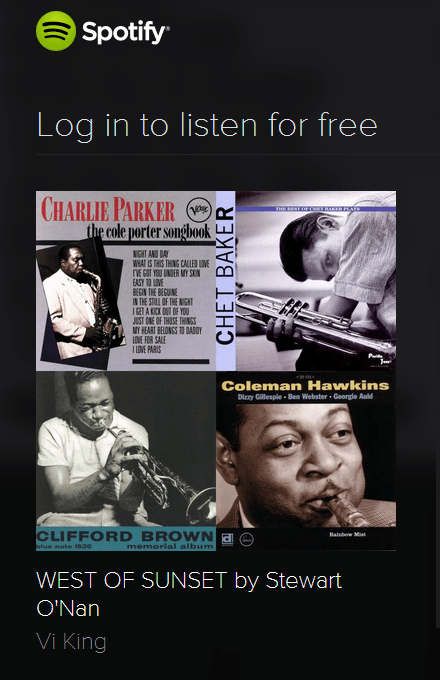Screen dimensions: 440x680
Task: Click the 'Log in to listen for free' heading
Action: tap(207, 125)
